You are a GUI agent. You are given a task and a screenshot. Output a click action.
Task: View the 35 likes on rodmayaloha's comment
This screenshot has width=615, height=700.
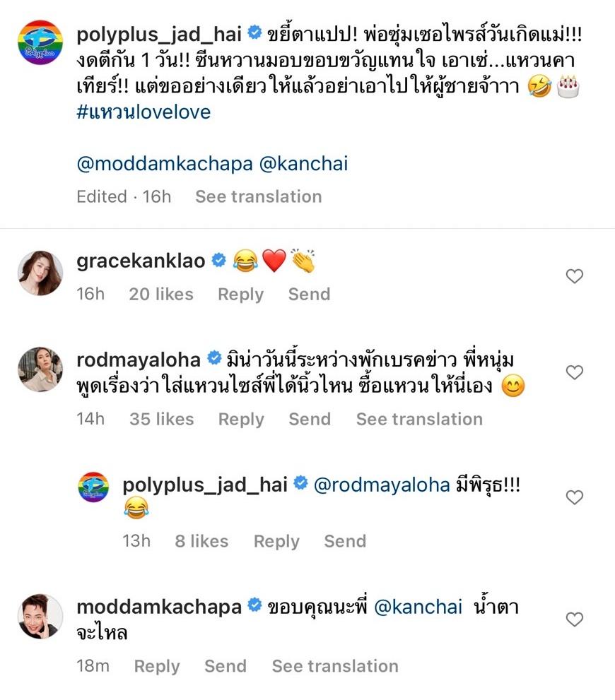161,419
